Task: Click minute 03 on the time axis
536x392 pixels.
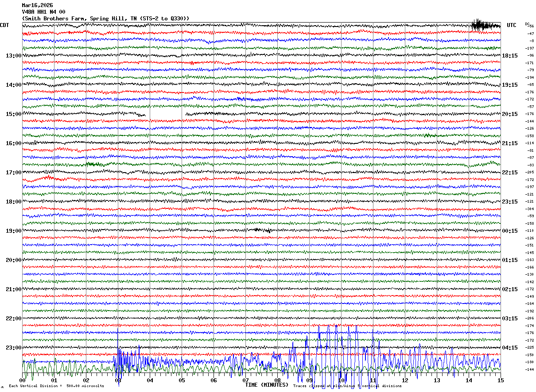Action: [x=118, y=380]
